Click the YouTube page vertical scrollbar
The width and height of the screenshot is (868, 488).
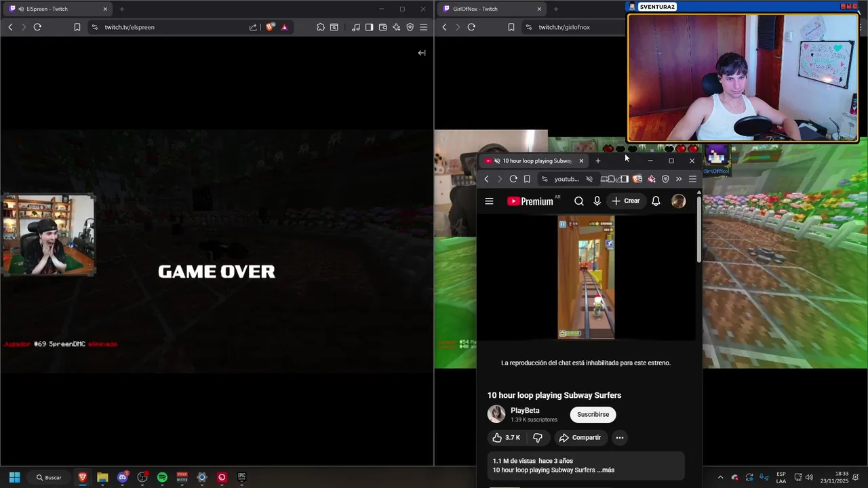699,229
